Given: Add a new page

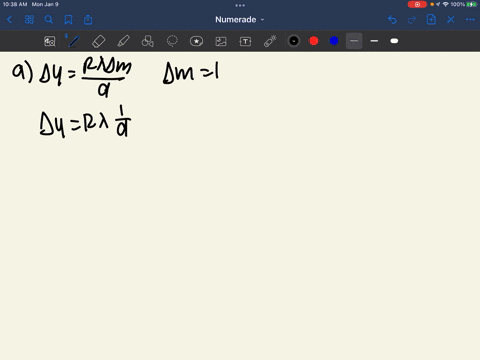Looking at the screenshot, I should (431, 19).
